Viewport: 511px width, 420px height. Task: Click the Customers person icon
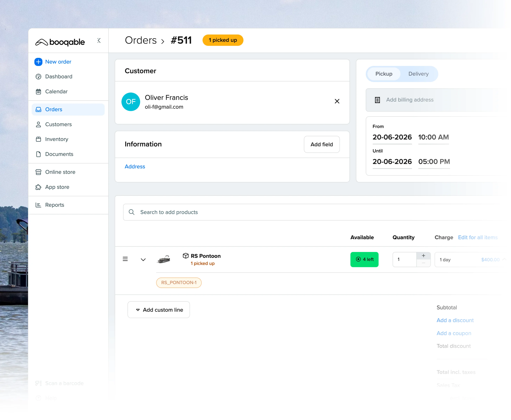pos(38,124)
